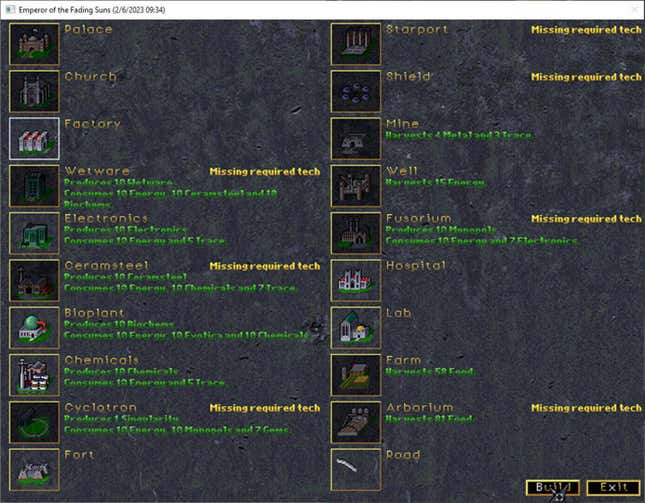
Task: Pick the Farm building icon
Action: [356, 375]
